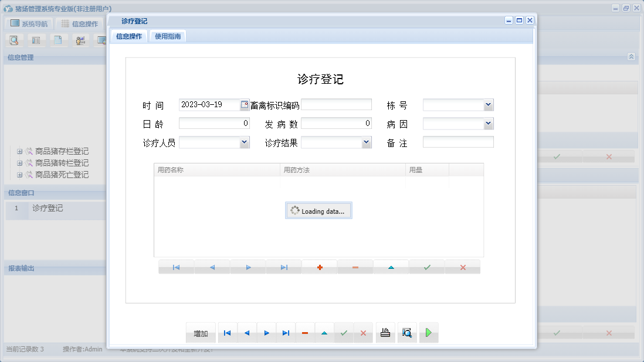The image size is (644, 362).
Task: Open the 病因 dropdown
Action: (489, 123)
